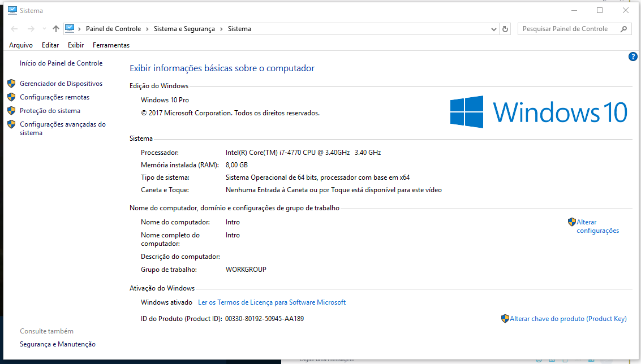
Task: Click the back navigation arrow
Action: coord(14,29)
